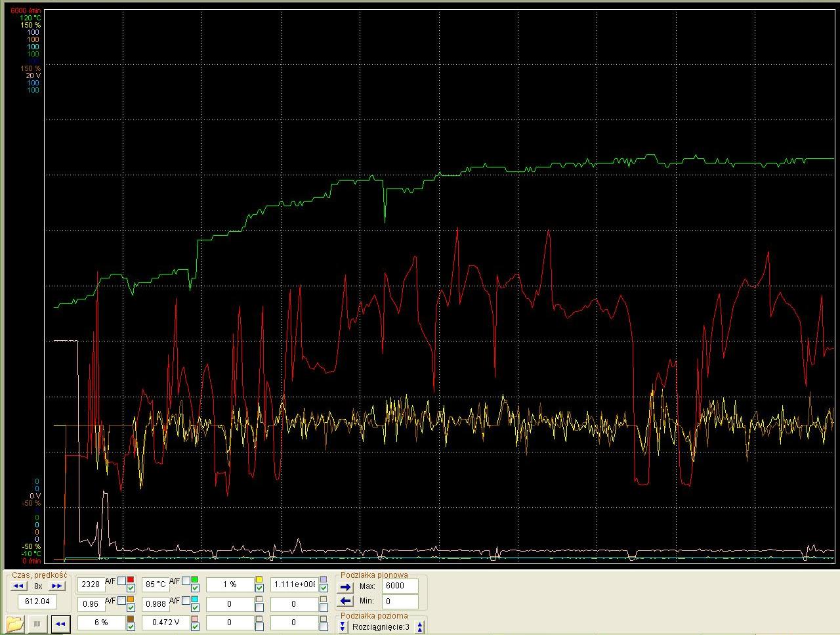This screenshot has height=635, width=840.
Task: Untick the checkbox beside 1.111e+006 value
Action: point(324,588)
